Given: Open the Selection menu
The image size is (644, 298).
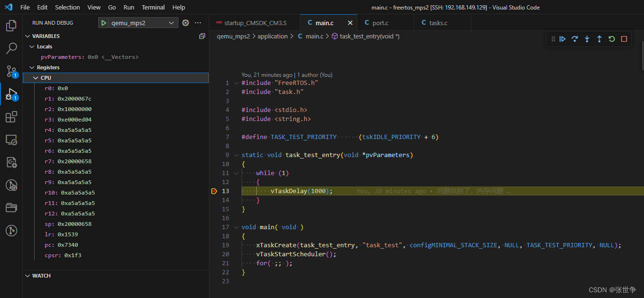Looking at the screenshot, I should pos(67,7).
